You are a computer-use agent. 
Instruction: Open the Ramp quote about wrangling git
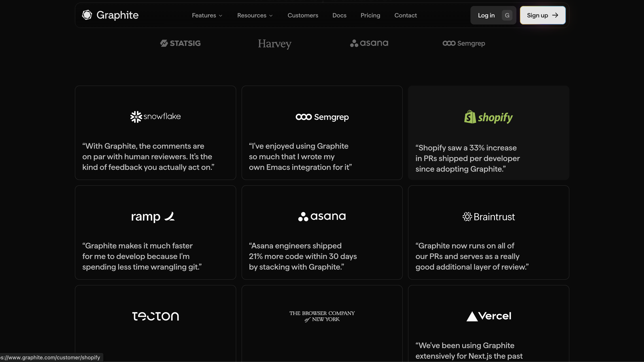[142, 256]
